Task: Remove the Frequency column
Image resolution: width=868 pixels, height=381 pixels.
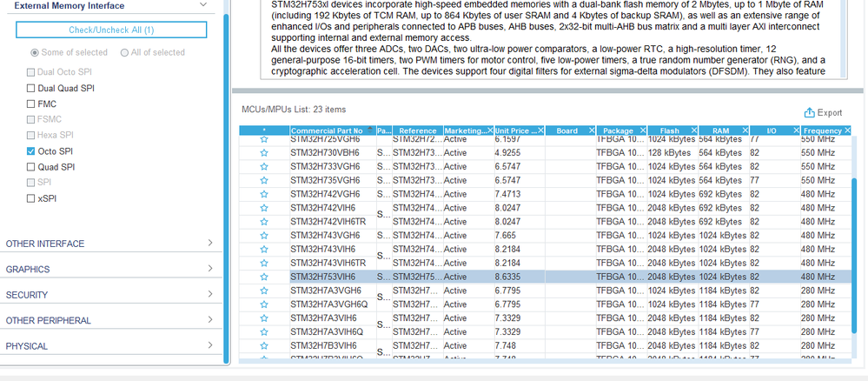Action: [847, 130]
